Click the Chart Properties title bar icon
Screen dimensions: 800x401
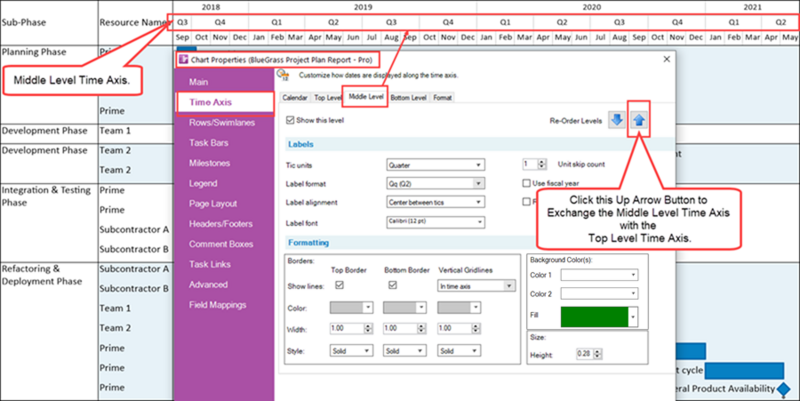click(x=184, y=60)
